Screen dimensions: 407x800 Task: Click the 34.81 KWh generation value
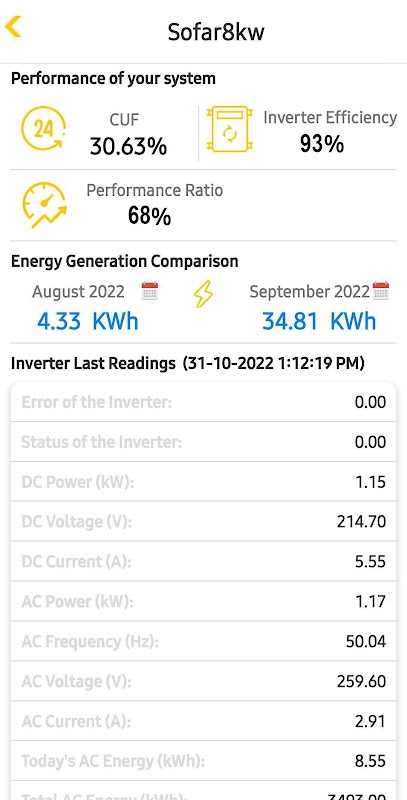pos(319,321)
